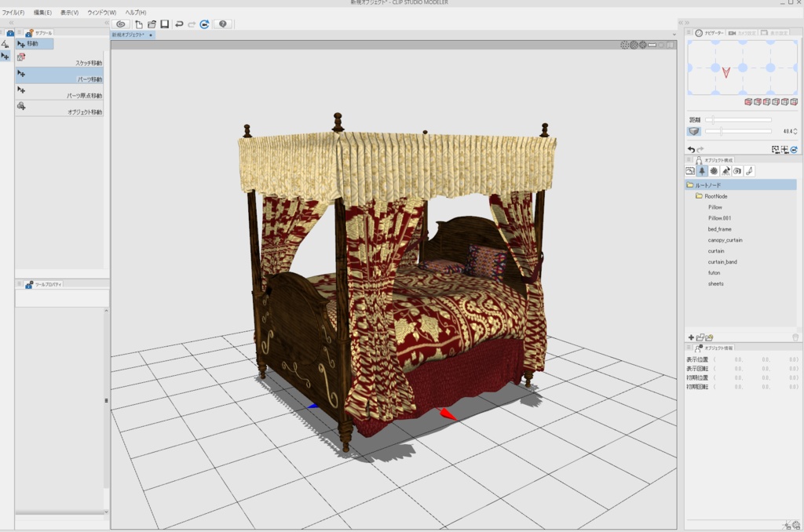The image size is (804, 532).
Task: Click the trash icon under the node list
Action: [x=795, y=337]
